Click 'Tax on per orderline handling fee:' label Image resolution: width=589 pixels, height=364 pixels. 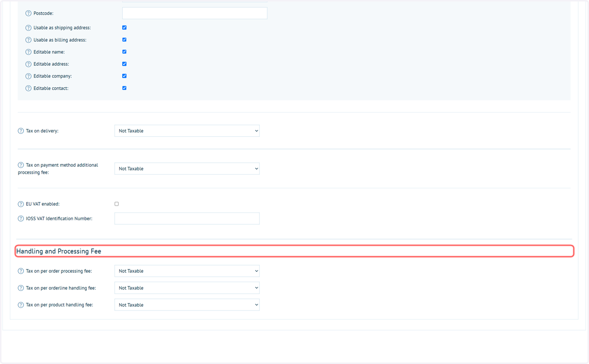61,288
